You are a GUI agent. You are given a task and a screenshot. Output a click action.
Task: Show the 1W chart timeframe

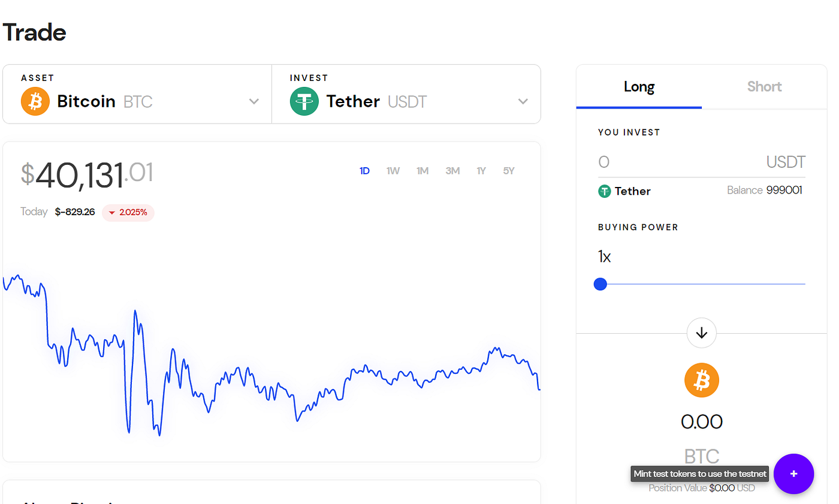[x=393, y=171]
